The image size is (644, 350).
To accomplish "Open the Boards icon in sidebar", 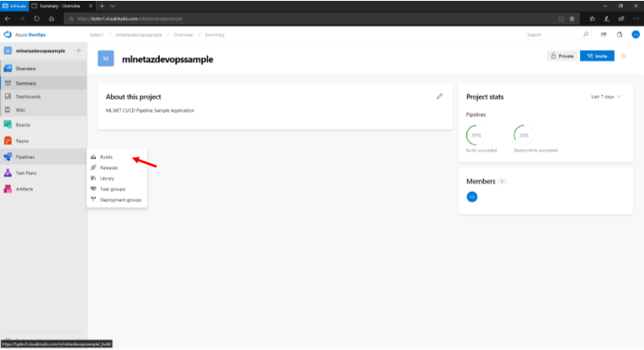I will pos(8,125).
